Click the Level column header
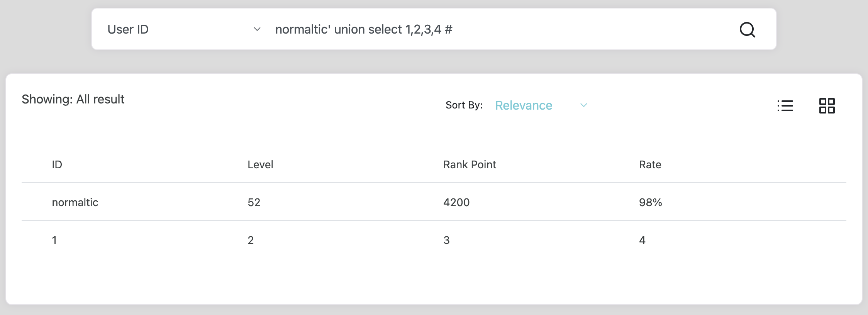 point(260,165)
